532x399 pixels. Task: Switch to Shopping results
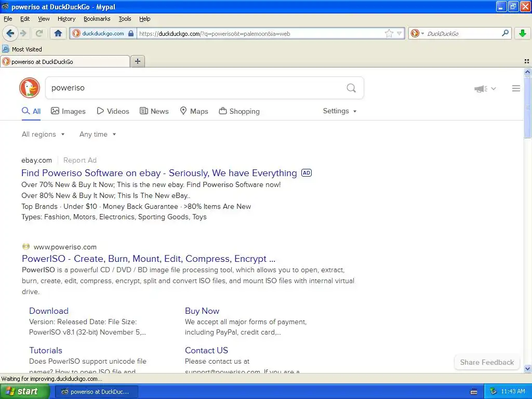239,111
